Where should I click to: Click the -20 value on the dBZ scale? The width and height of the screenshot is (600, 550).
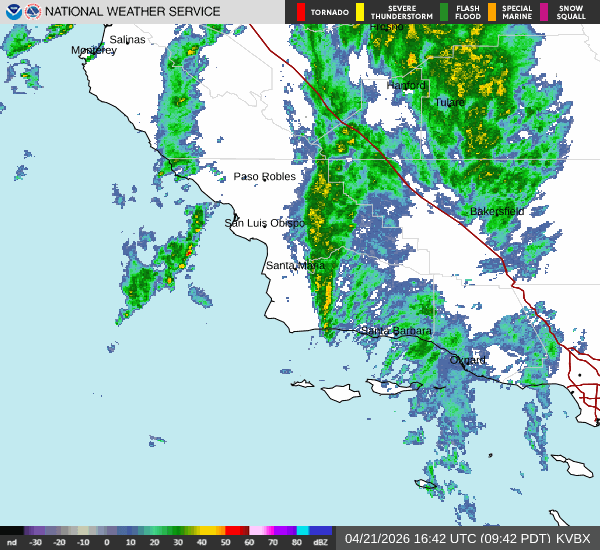[x=59, y=542]
